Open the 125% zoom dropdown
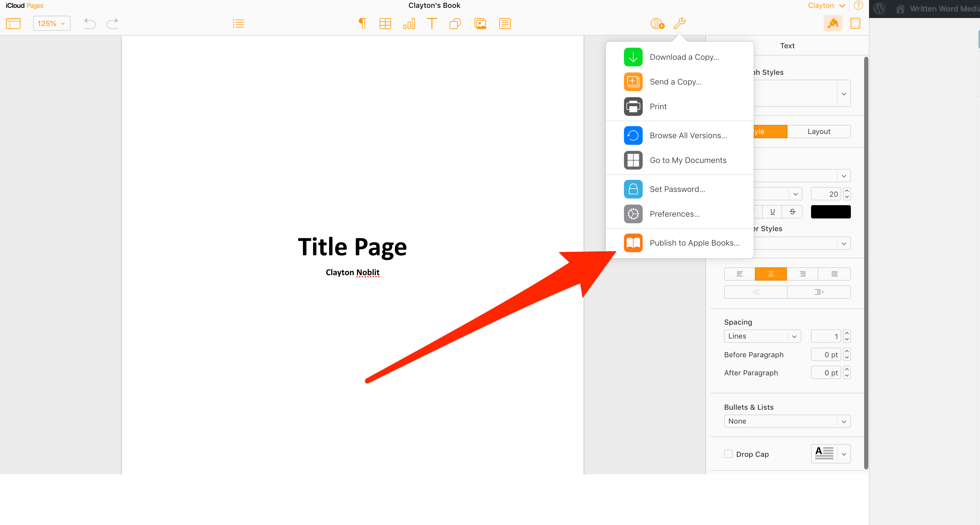The width and height of the screenshot is (980, 525). point(51,24)
